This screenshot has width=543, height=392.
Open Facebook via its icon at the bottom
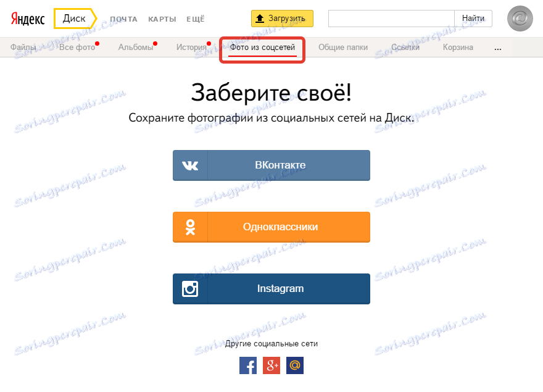coord(248,365)
